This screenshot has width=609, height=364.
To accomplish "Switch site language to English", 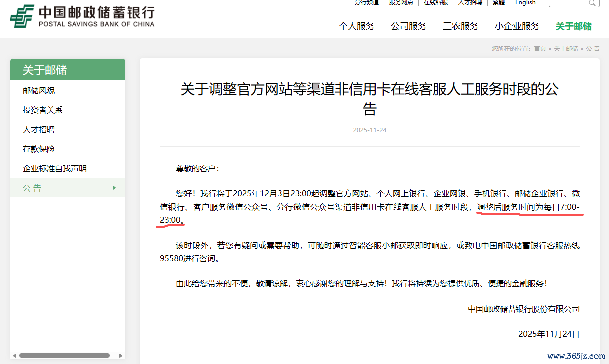I will point(525,2).
